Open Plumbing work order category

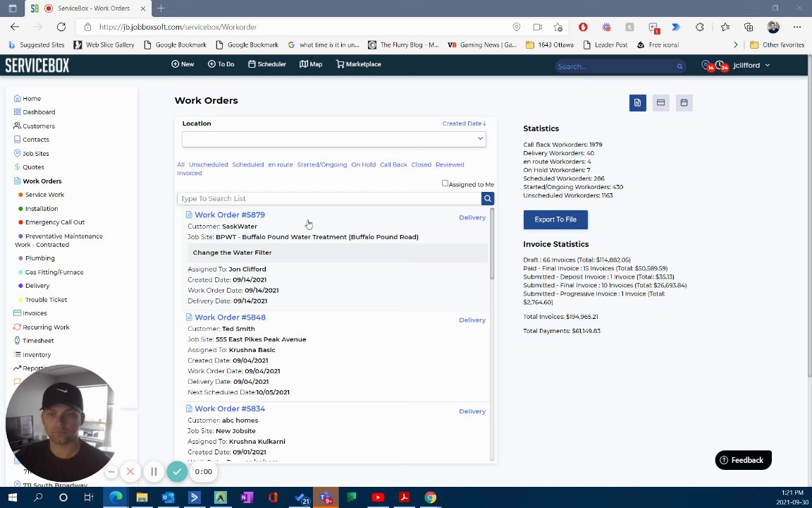coord(36,258)
